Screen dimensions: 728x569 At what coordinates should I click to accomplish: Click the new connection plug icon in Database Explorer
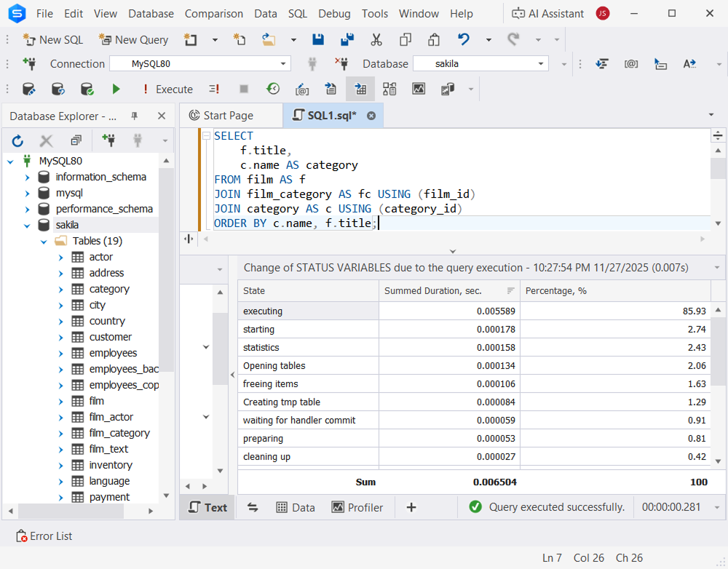click(108, 140)
